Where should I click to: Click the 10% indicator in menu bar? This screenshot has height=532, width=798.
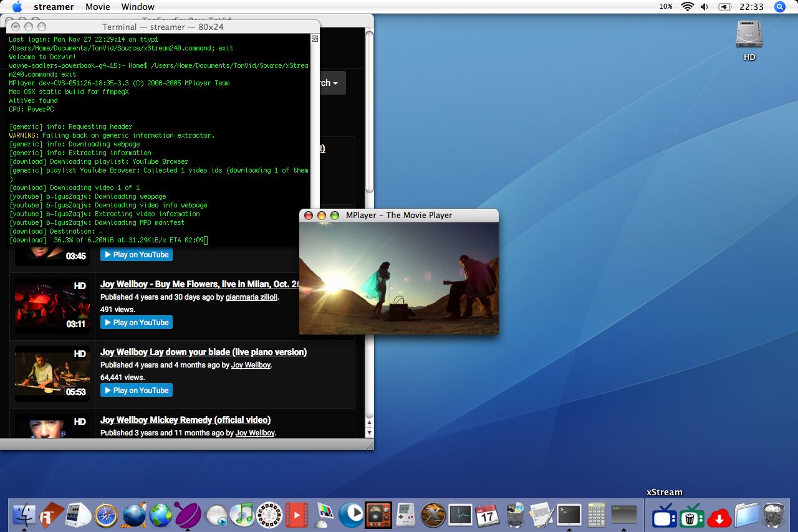pos(665,7)
